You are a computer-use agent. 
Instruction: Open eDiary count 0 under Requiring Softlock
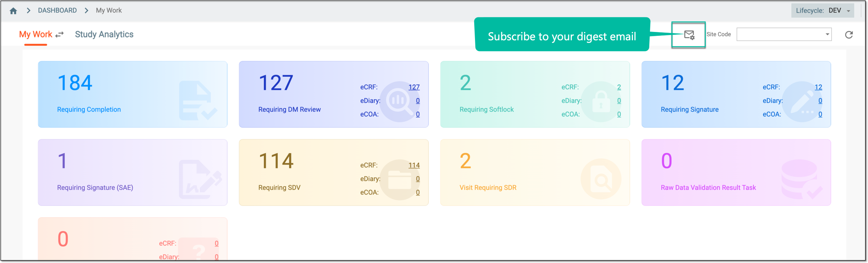click(x=619, y=101)
